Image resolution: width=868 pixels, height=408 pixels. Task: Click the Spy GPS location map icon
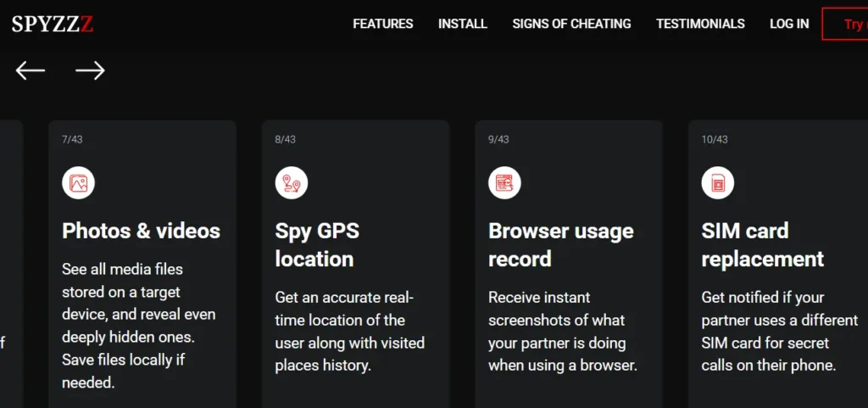(x=292, y=182)
